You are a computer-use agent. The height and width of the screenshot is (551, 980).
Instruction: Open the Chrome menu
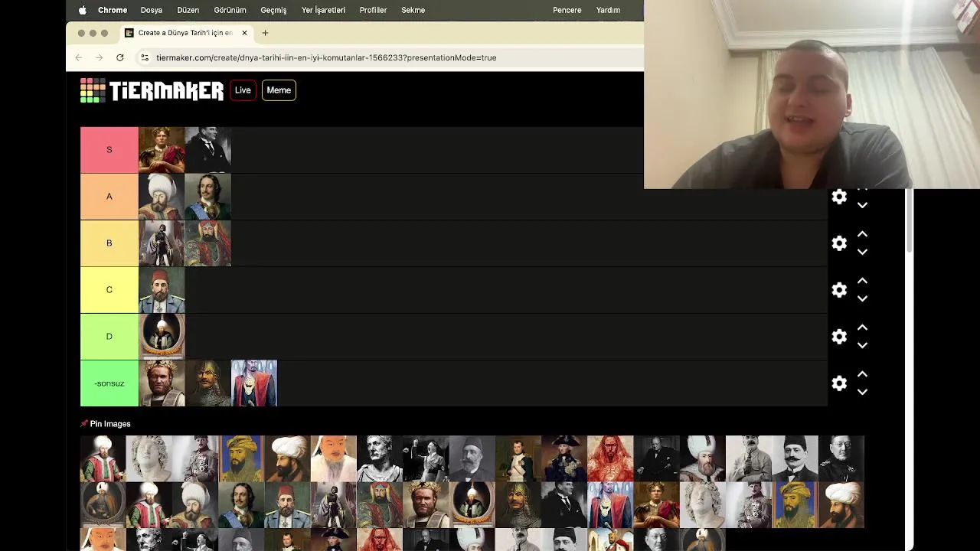pyautogui.click(x=113, y=10)
